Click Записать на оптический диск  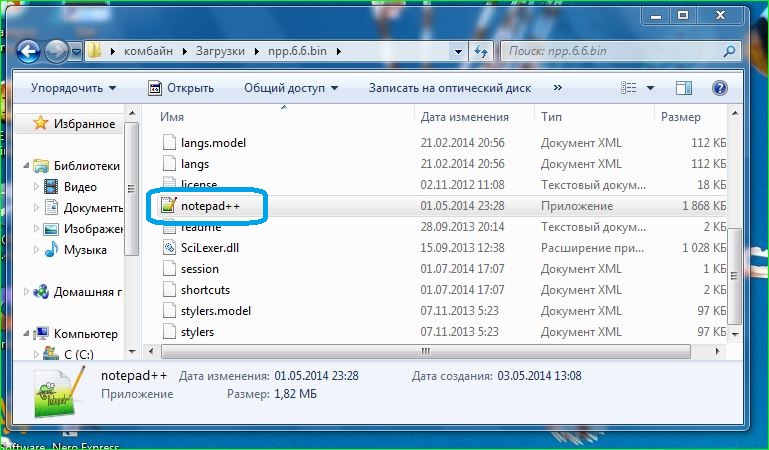tap(450, 88)
